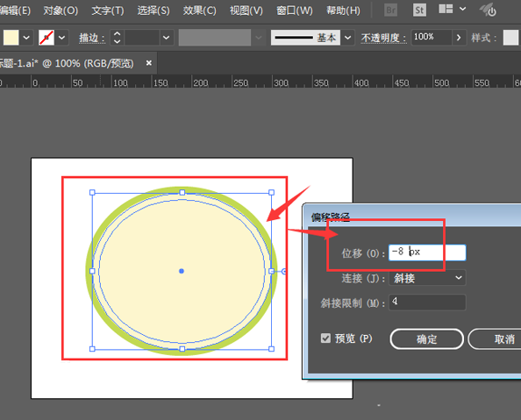Open the 连接 斜接 join dropdown
This screenshot has width=521, height=420.
(x=427, y=278)
